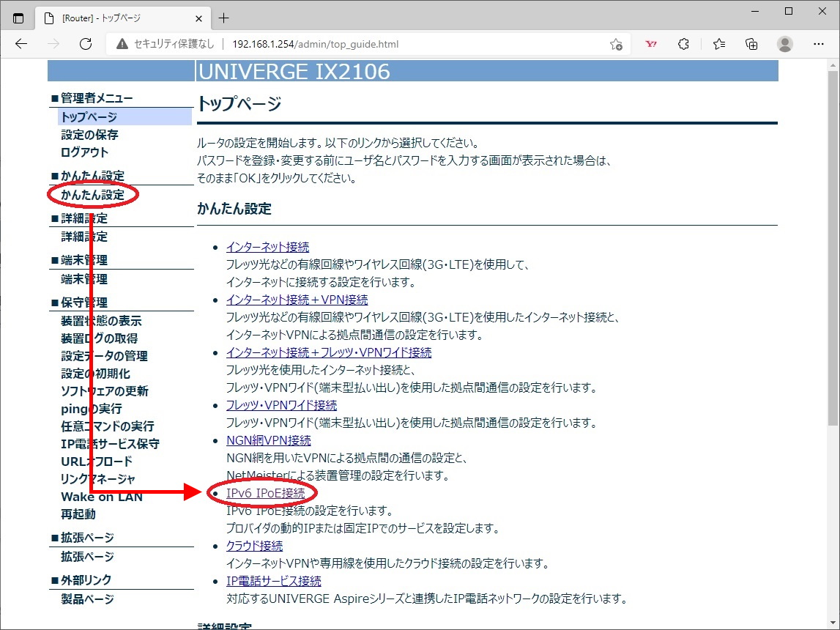Reload the router admin page
840x630 pixels.
(x=86, y=44)
